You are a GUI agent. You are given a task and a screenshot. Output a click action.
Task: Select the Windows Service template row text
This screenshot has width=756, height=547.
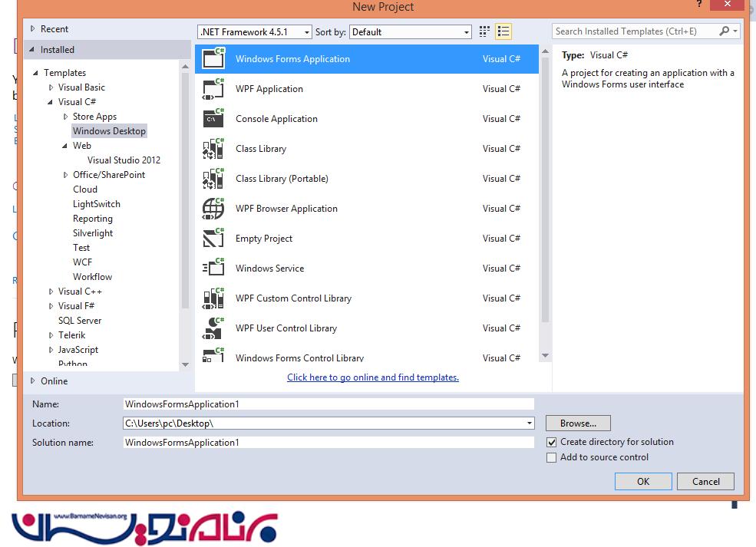[269, 269]
